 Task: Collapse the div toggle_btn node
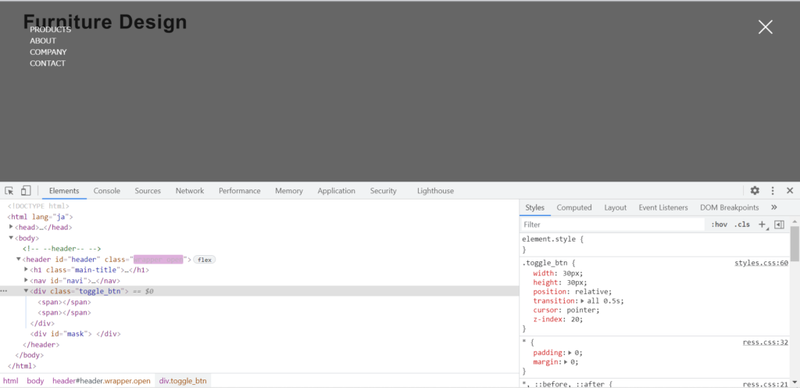click(x=26, y=290)
